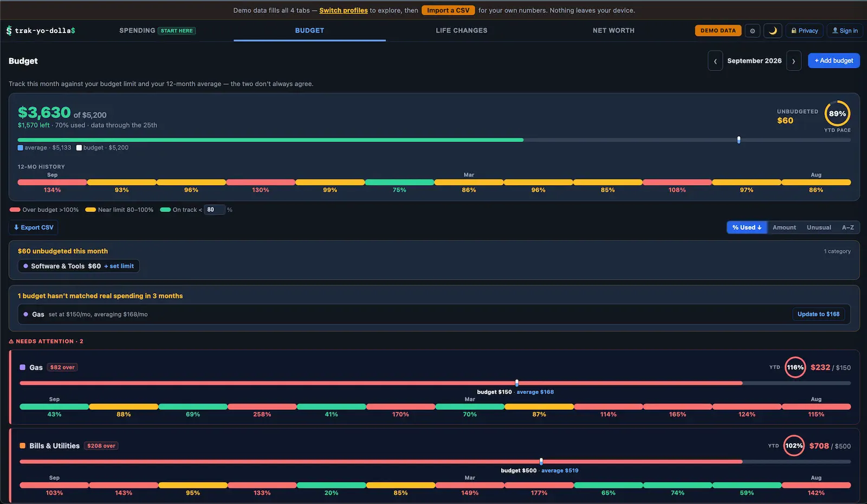867x504 pixels.
Task: Click Bills & Utilities budget bar marker
Action: click(541, 462)
